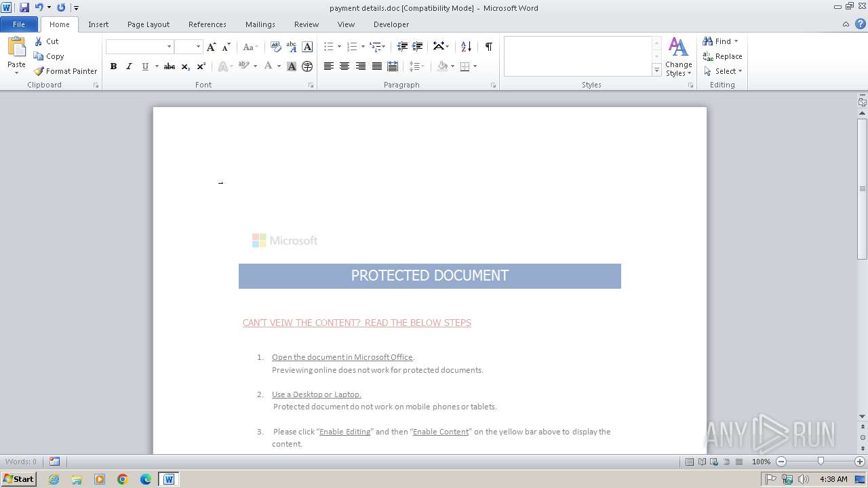868x488 pixels.
Task: Expand the Styles gallery More arrow
Action: pyautogui.click(x=656, y=70)
